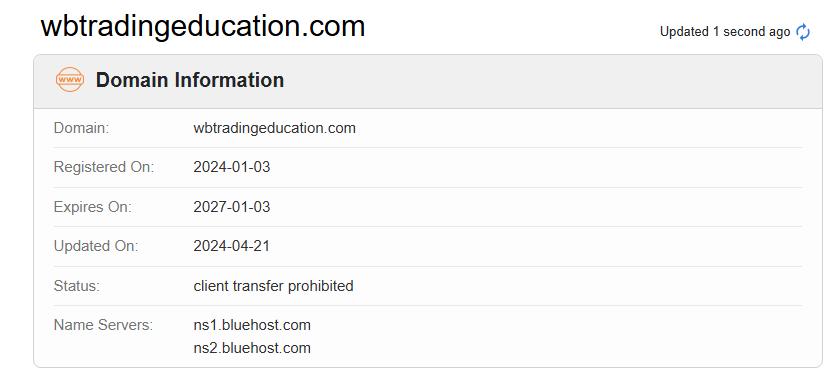Screen dimensions: 836x378
Task: Click the Registered On date 2024-01-03
Action: point(232,167)
